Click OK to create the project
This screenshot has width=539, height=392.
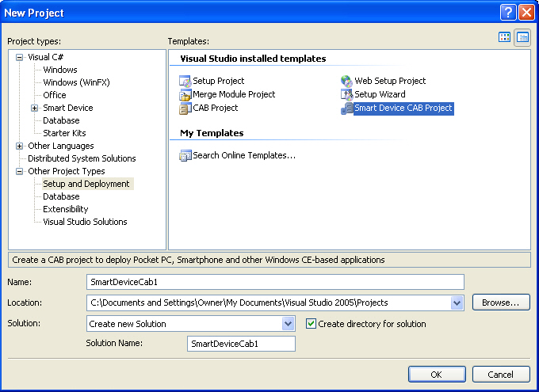coord(437,374)
